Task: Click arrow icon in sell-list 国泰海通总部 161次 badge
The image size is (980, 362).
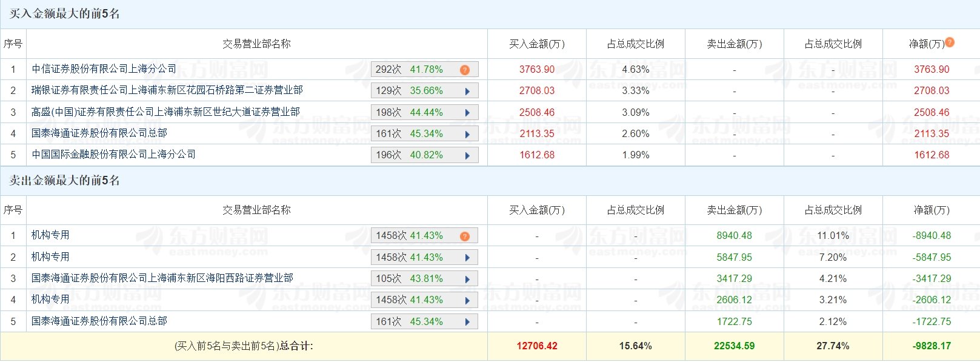Action: click(467, 322)
